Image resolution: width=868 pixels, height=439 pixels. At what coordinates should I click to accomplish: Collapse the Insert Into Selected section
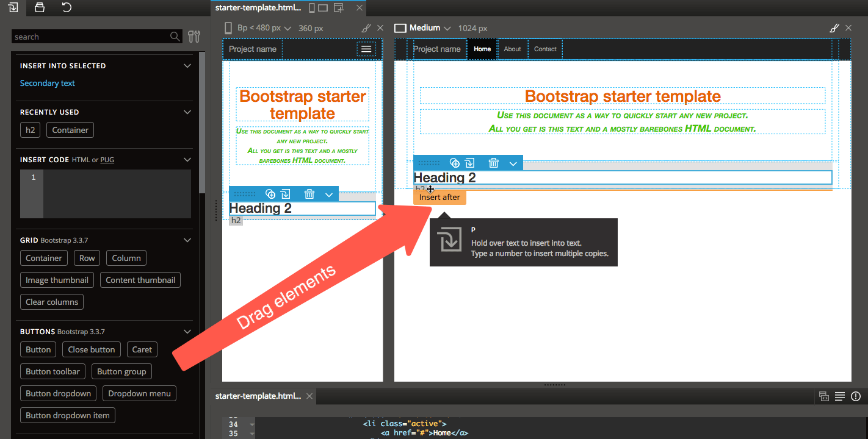point(187,66)
